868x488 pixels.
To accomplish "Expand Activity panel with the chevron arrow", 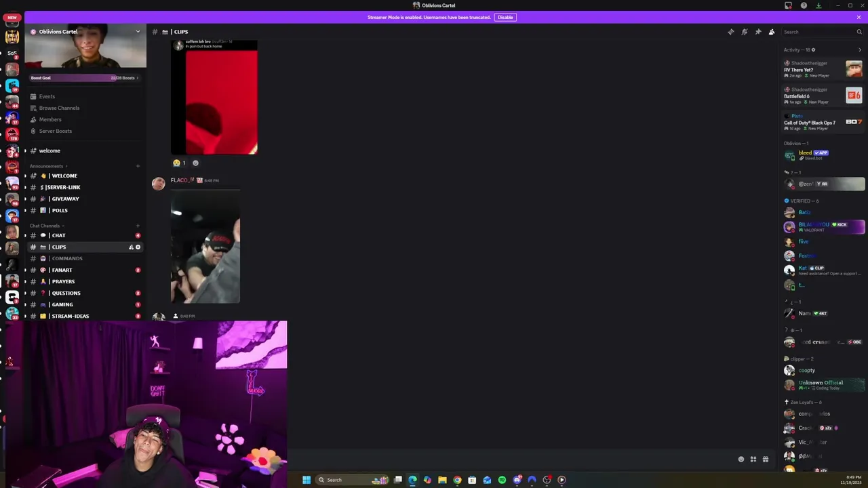I will pyautogui.click(x=860, y=49).
